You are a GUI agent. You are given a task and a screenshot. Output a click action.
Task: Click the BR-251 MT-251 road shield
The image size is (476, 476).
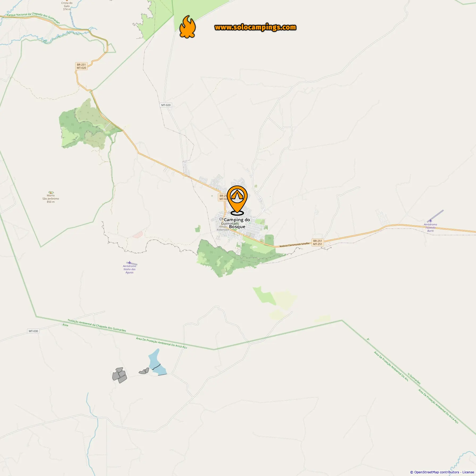(x=317, y=243)
